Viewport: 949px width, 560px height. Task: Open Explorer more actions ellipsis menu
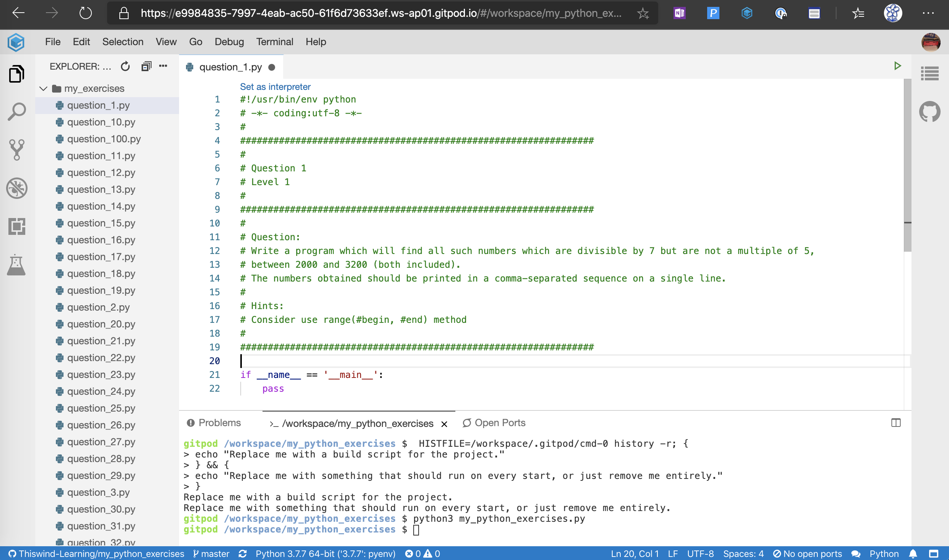click(163, 66)
